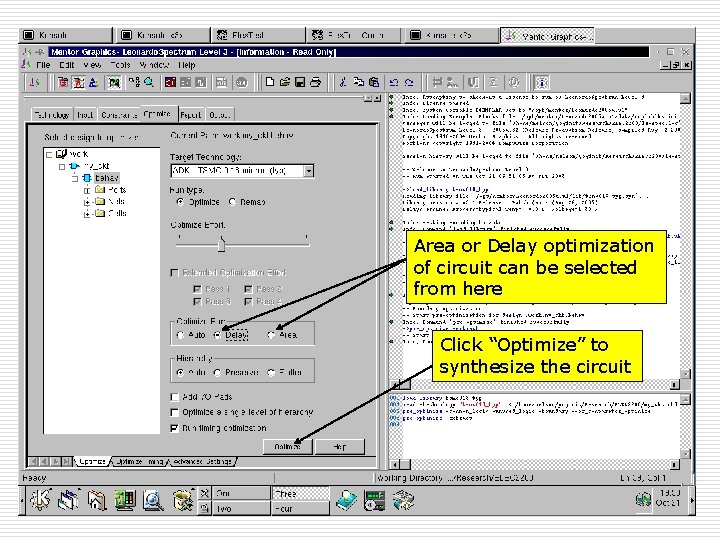Open the Window menu

coord(154,65)
